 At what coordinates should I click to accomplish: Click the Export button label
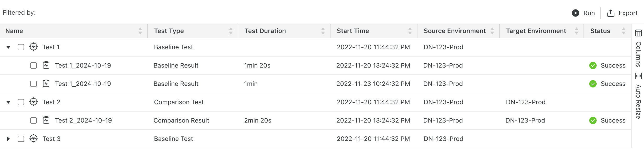point(628,13)
